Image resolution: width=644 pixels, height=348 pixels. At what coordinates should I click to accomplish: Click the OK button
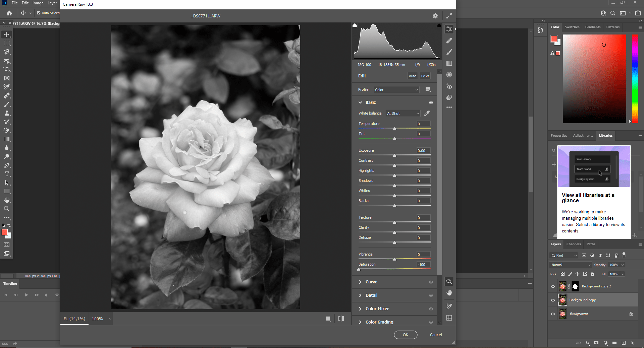[x=405, y=335]
